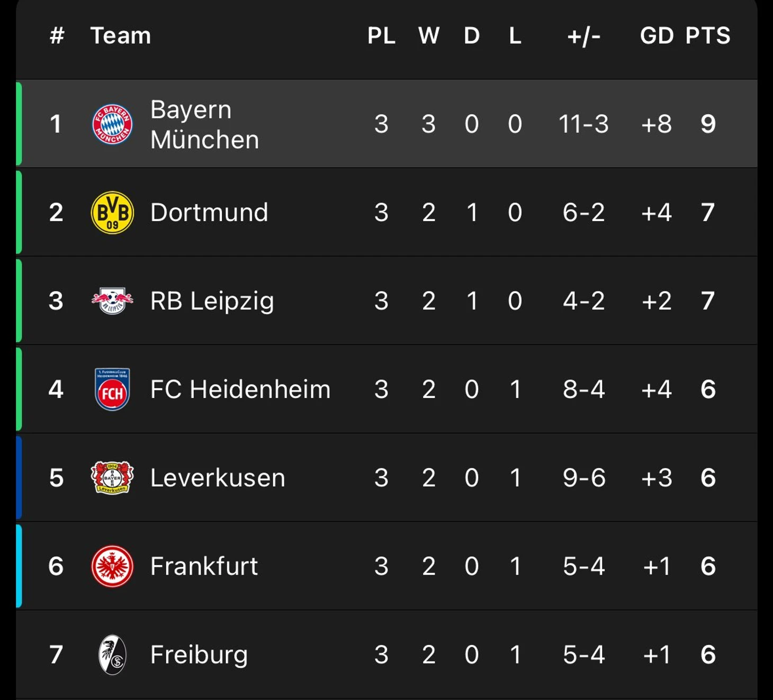773x700 pixels.
Task: Select the Freiburg team name
Action: tap(199, 655)
